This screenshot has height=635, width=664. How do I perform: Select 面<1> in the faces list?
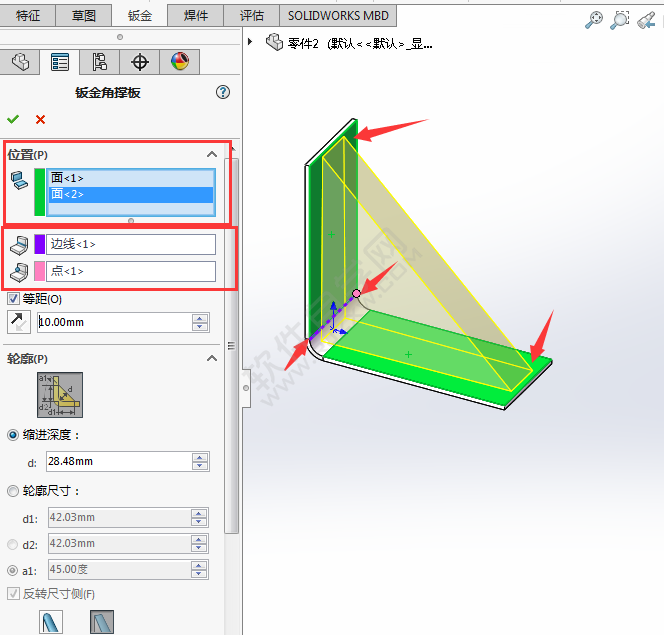131,178
